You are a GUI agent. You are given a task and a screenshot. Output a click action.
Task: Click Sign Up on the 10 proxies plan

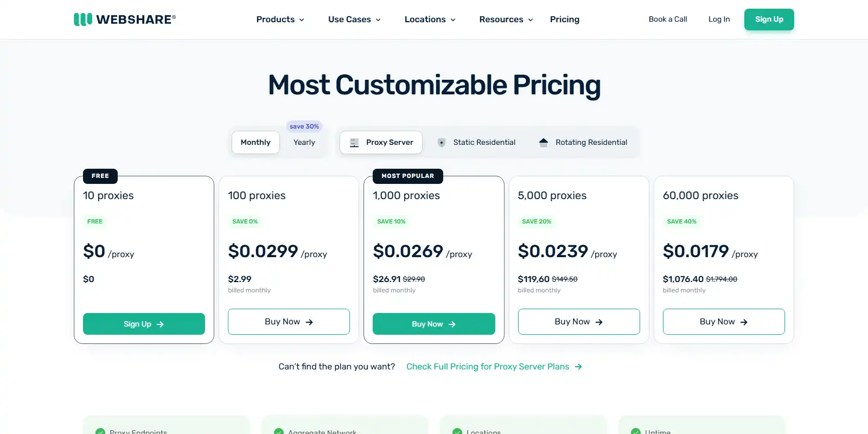144,324
